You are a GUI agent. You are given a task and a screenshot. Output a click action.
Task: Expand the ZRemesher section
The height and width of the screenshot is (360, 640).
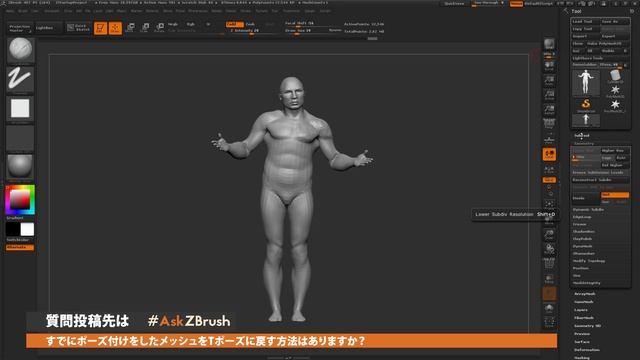pyautogui.click(x=584, y=254)
